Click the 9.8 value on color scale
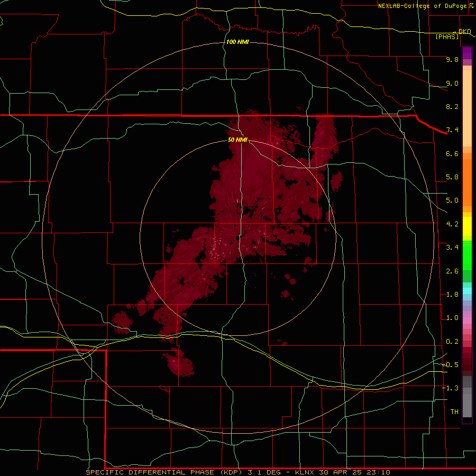This screenshot has height=476, width=476. point(452,59)
